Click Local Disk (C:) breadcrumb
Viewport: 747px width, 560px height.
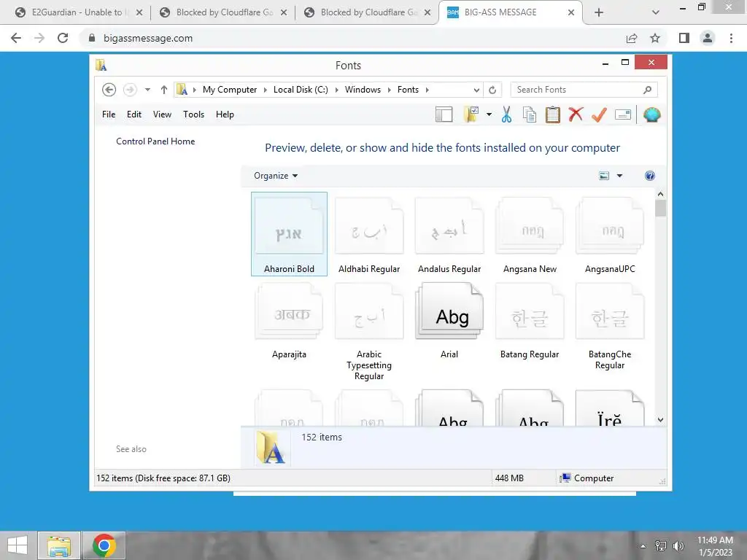coord(301,90)
